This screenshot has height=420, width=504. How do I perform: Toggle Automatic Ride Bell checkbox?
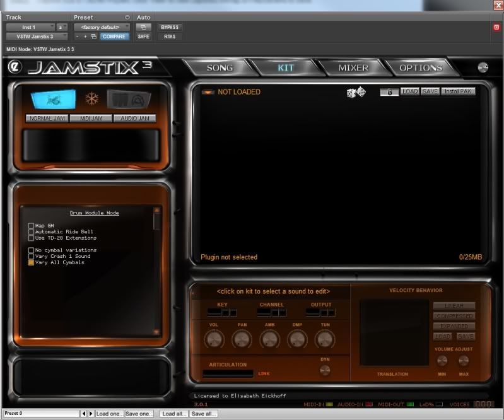[x=32, y=232]
